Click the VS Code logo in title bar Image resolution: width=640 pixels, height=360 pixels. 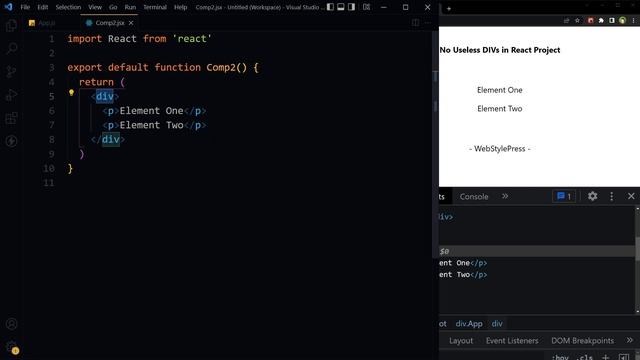[x=8, y=7]
